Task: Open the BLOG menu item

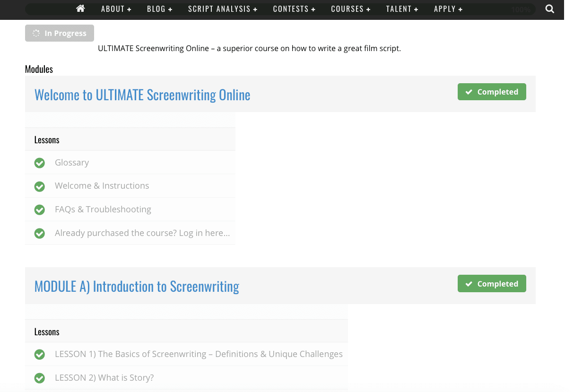Action: pyautogui.click(x=159, y=9)
